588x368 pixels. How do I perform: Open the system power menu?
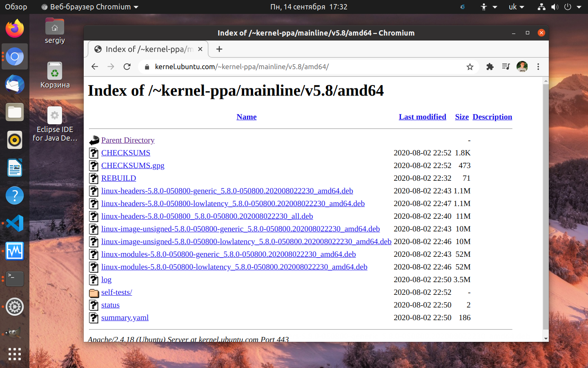click(573, 7)
